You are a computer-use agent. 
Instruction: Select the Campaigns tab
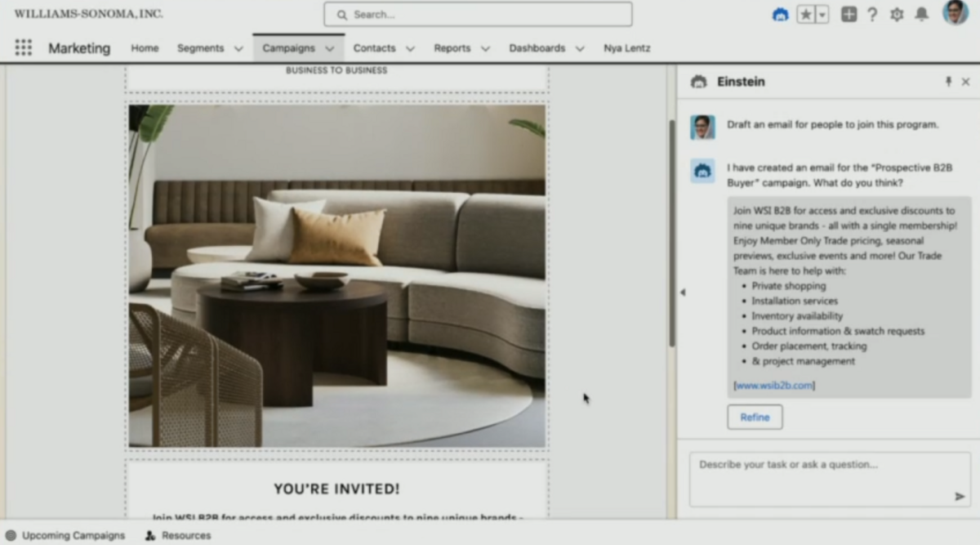click(x=288, y=48)
